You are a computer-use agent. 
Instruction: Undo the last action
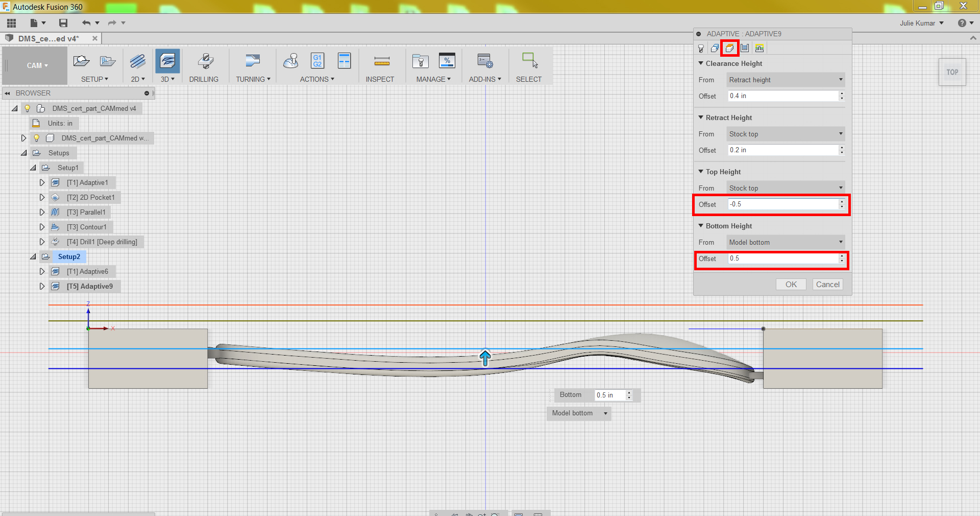(86, 23)
